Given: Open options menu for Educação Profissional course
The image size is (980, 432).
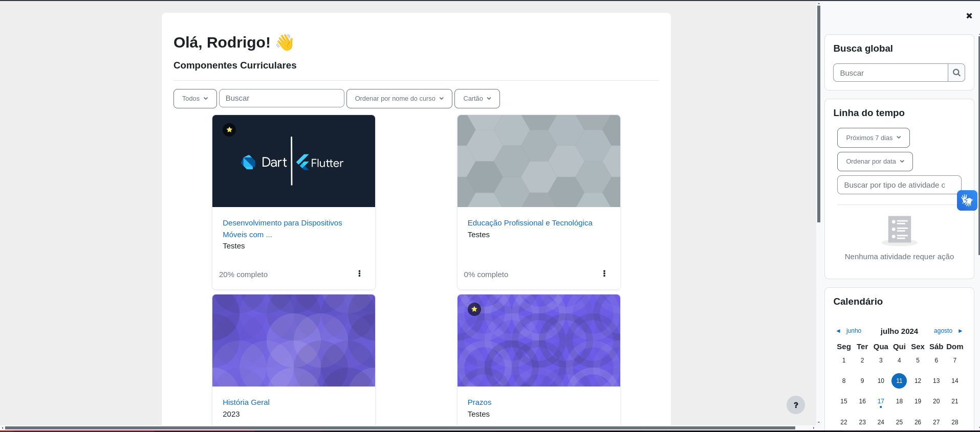Looking at the screenshot, I should (604, 274).
